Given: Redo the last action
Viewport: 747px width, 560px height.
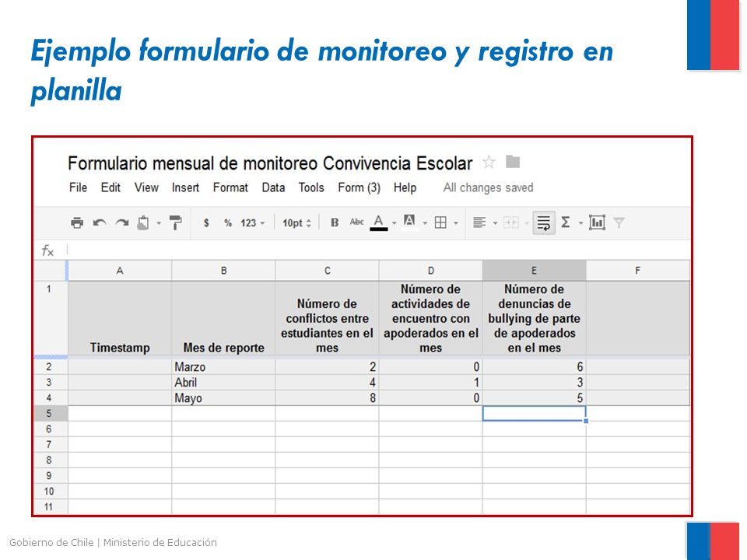Looking at the screenshot, I should [x=122, y=222].
